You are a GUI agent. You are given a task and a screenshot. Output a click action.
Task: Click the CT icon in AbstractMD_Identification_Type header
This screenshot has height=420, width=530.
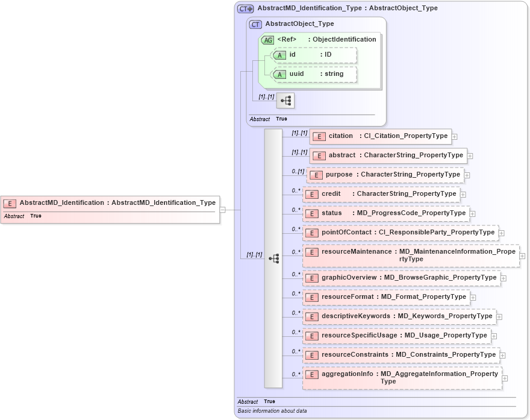tap(243, 8)
